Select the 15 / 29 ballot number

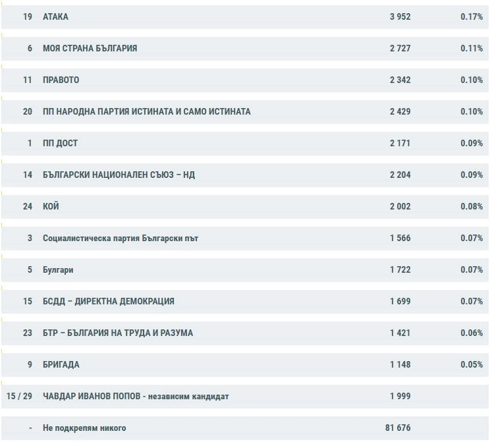[x=19, y=396]
